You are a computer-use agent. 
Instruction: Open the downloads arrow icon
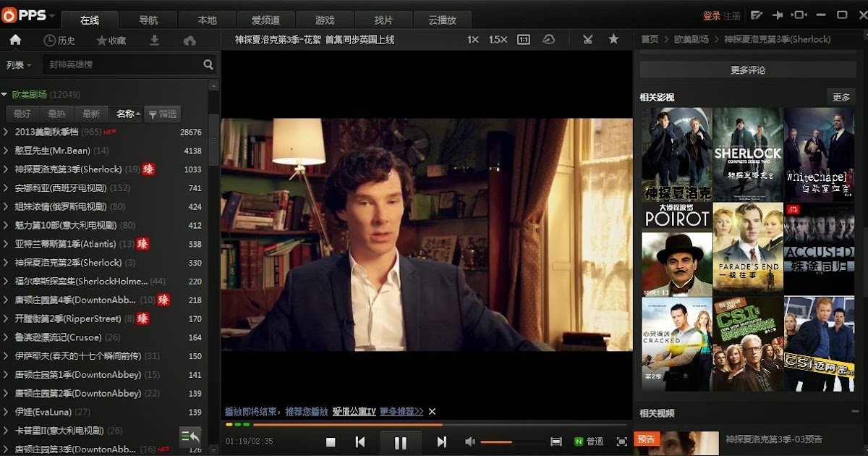pyautogui.click(x=154, y=41)
